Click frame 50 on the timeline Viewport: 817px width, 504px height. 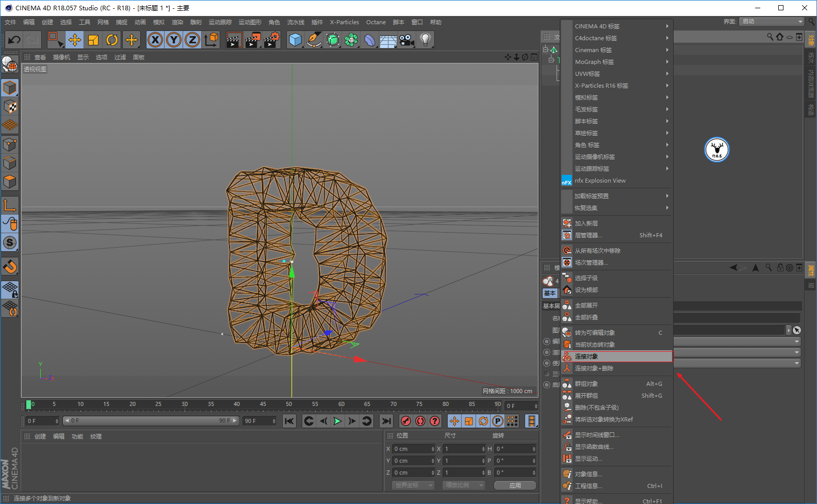click(289, 405)
